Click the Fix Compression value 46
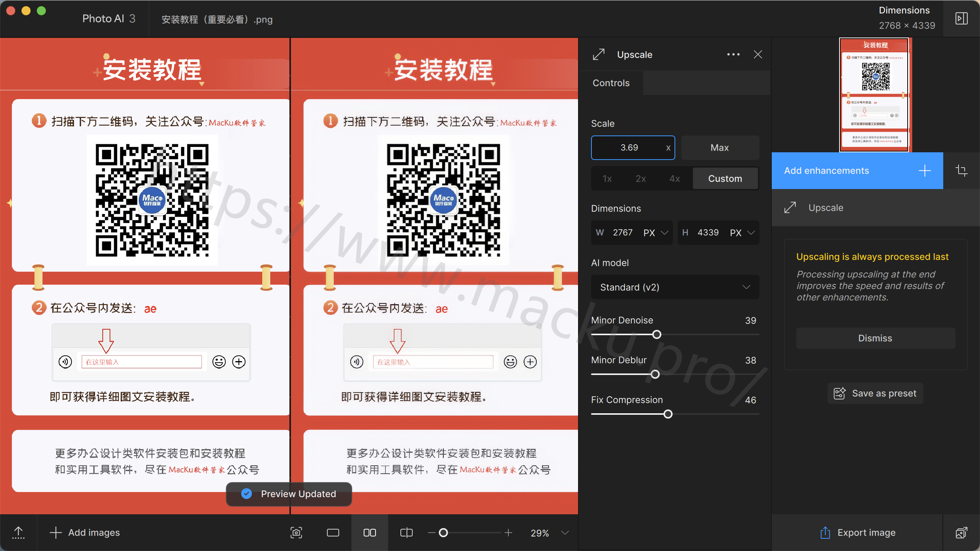Viewport: 980px width, 551px height. point(750,400)
